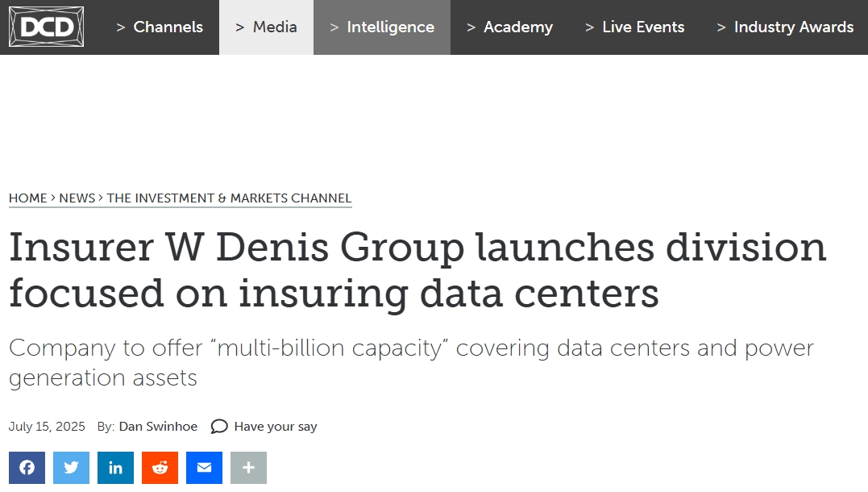The height and width of the screenshot is (492, 868).
Task: Share article on Reddit
Action: click(160, 468)
